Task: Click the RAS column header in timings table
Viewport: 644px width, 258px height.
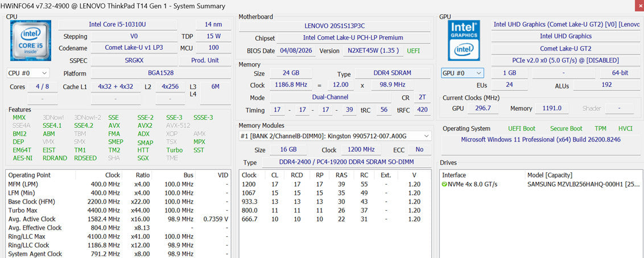Action: pos(341,175)
